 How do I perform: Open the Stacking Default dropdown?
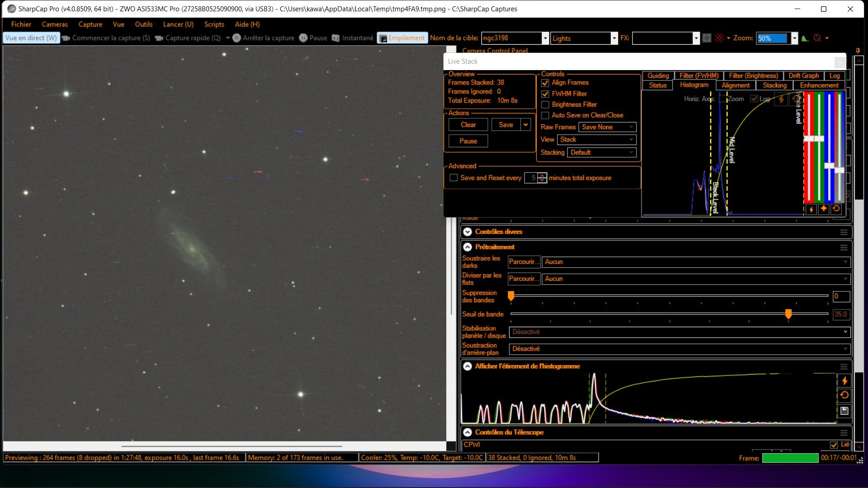(x=602, y=152)
